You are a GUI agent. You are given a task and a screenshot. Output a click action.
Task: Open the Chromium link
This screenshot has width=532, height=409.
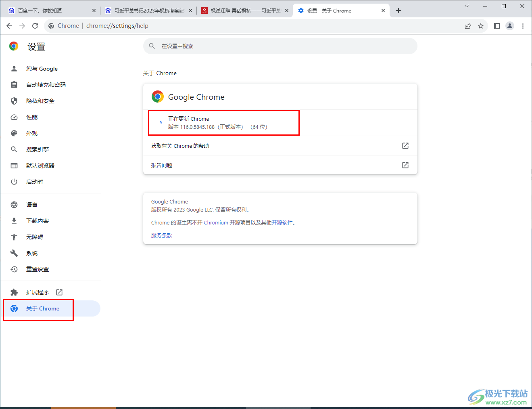tap(216, 223)
